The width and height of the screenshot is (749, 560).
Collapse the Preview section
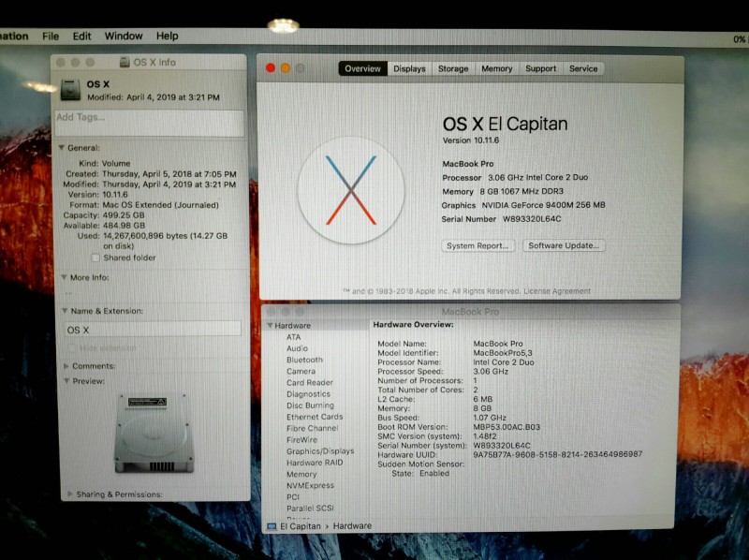(66, 381)
